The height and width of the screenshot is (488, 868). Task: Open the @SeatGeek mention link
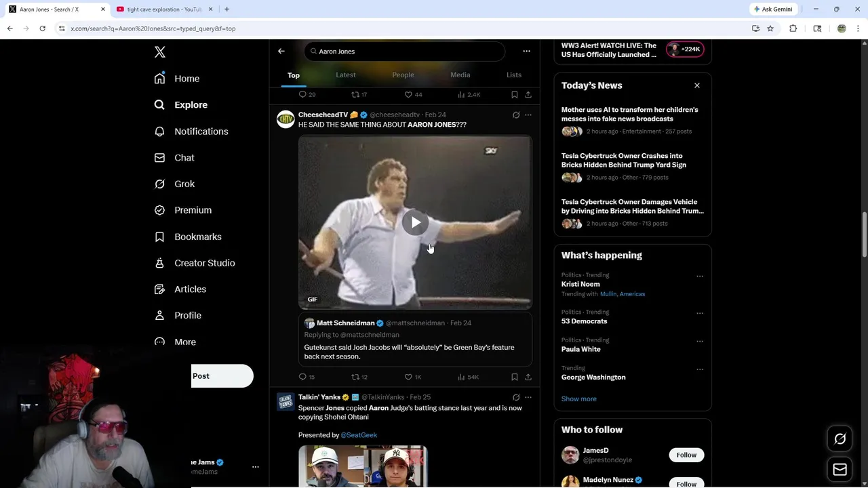coord(359,435)
